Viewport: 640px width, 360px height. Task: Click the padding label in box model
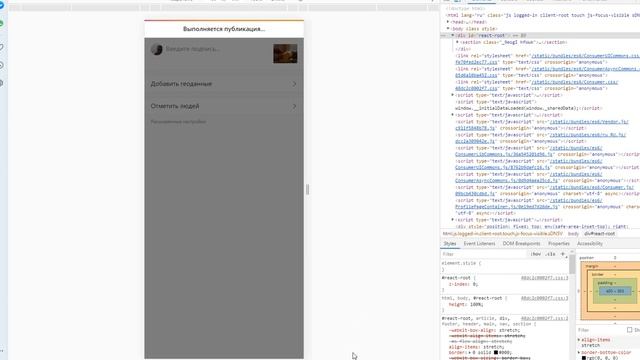coord(604,283)
